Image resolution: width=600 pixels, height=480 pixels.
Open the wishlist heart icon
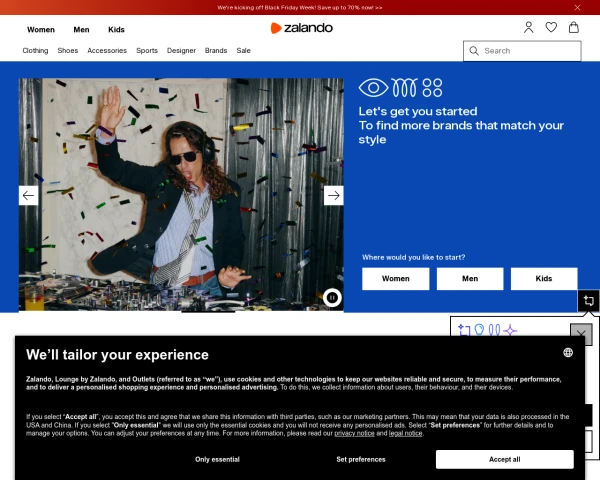tap(551, 28)
